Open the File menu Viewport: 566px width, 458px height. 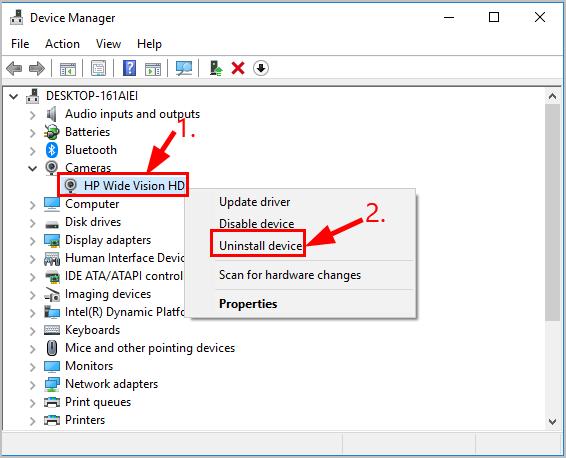(x=20, y=44)
